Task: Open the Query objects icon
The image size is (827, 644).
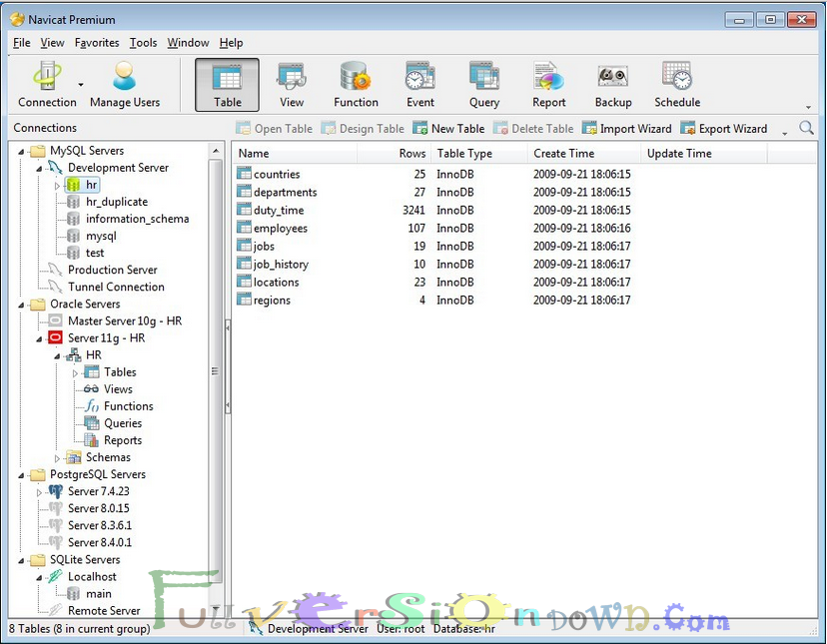Action: coord(484,85)
